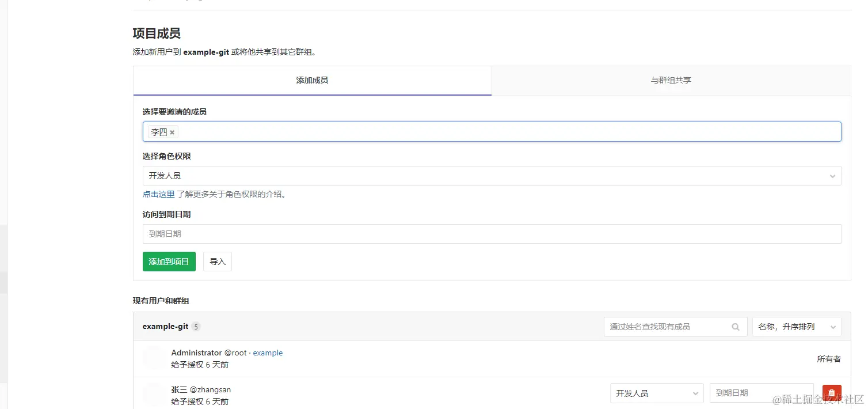Click 张三's avatar in the member list

click(x=153, y=394)
